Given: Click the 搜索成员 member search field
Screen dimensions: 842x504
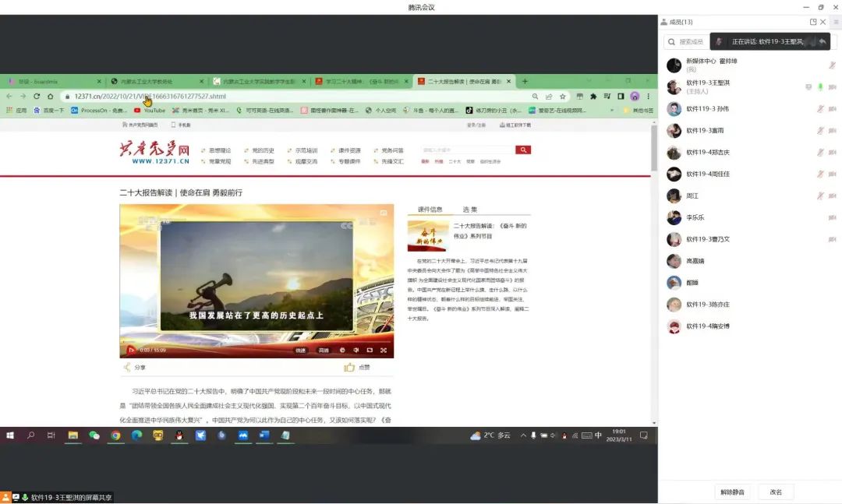Looking at the screenshot, I should [x=691, y=42].
